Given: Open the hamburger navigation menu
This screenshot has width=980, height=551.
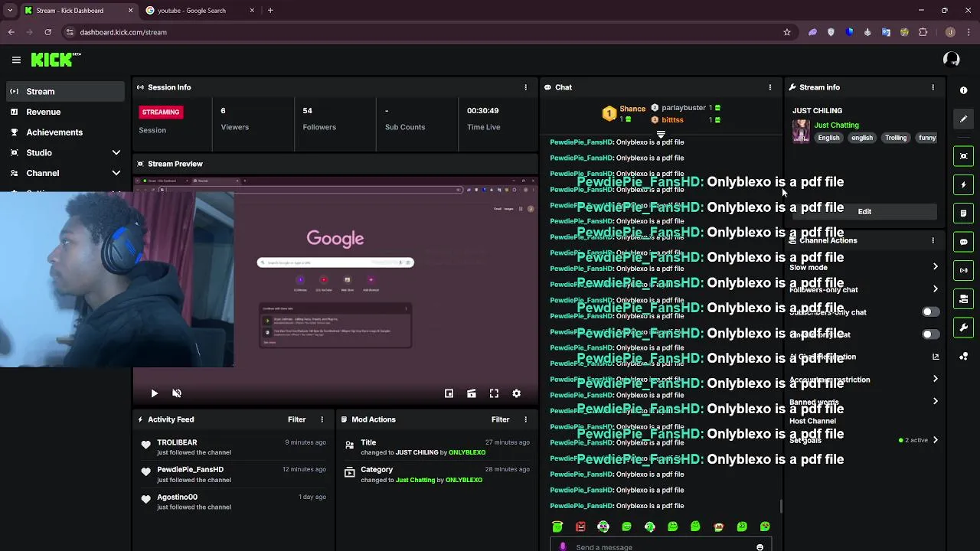Looking at the screenshot, I should coord(16,60).
